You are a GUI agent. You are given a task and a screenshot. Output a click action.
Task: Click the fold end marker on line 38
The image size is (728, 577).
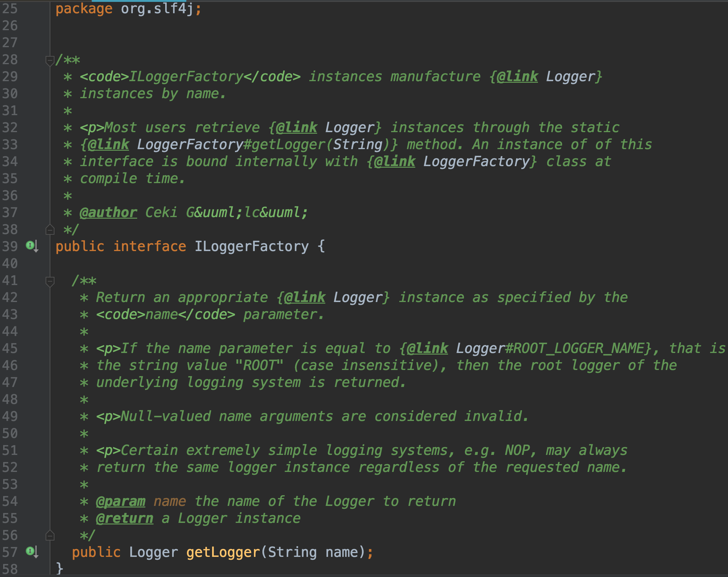50,230
